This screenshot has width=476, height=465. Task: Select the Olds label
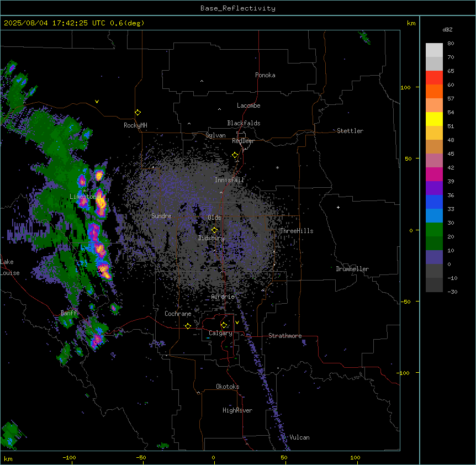tap(214, 218)
